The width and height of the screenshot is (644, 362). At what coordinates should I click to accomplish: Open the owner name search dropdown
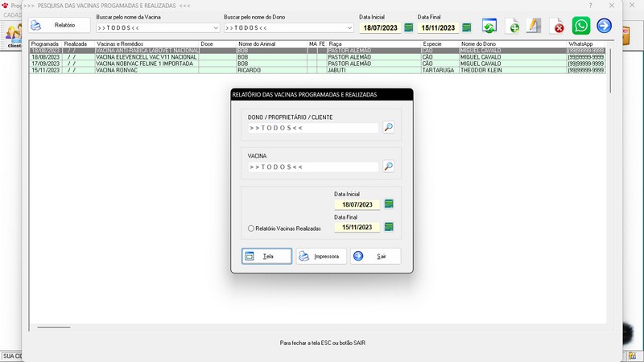point(349,28)
